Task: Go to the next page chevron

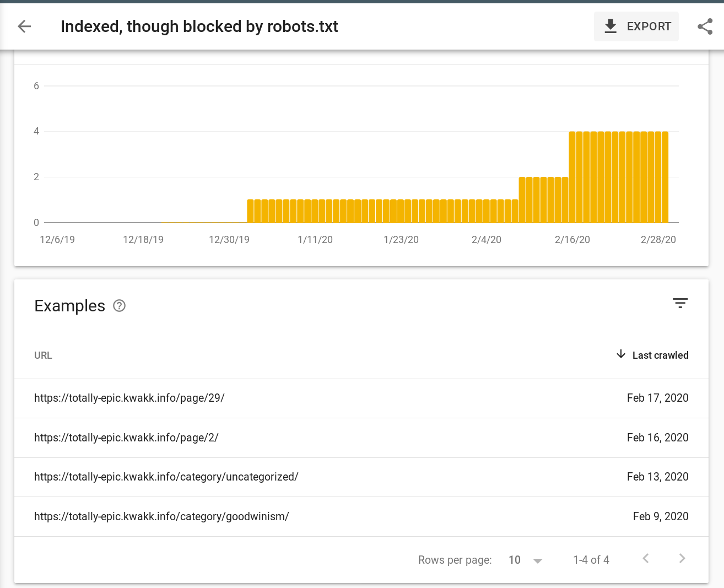Action: pos(682,559)
